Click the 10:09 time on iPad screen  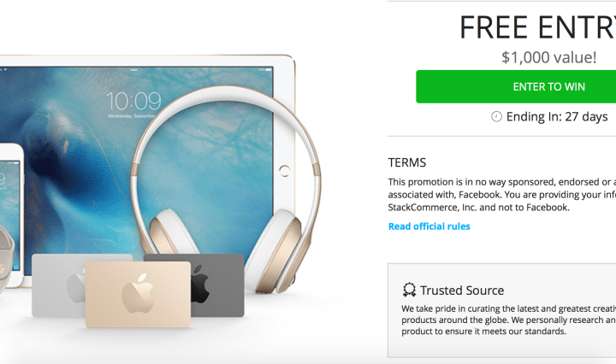click(133, 101)
